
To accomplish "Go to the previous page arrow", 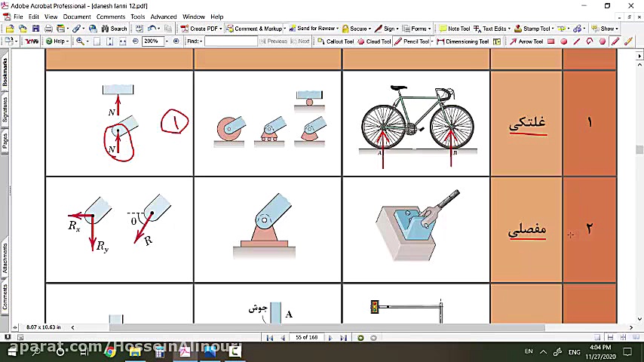I will click(x=283, y=338).
